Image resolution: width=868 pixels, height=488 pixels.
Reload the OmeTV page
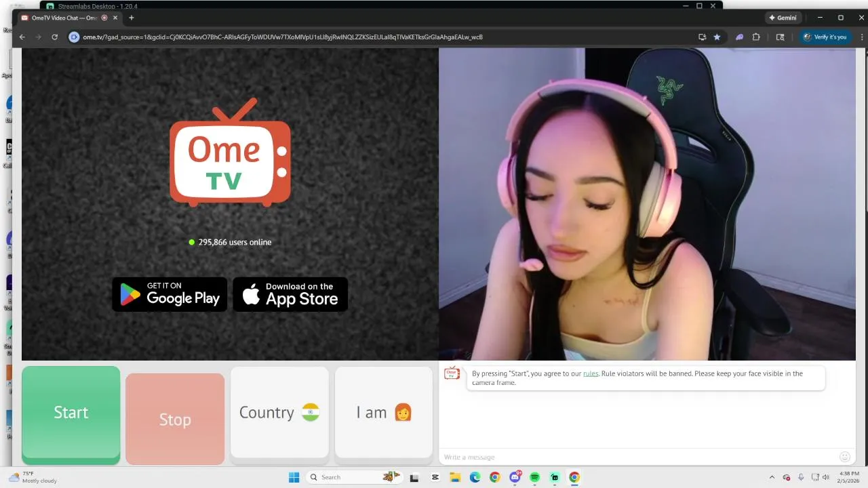(55, 37)
